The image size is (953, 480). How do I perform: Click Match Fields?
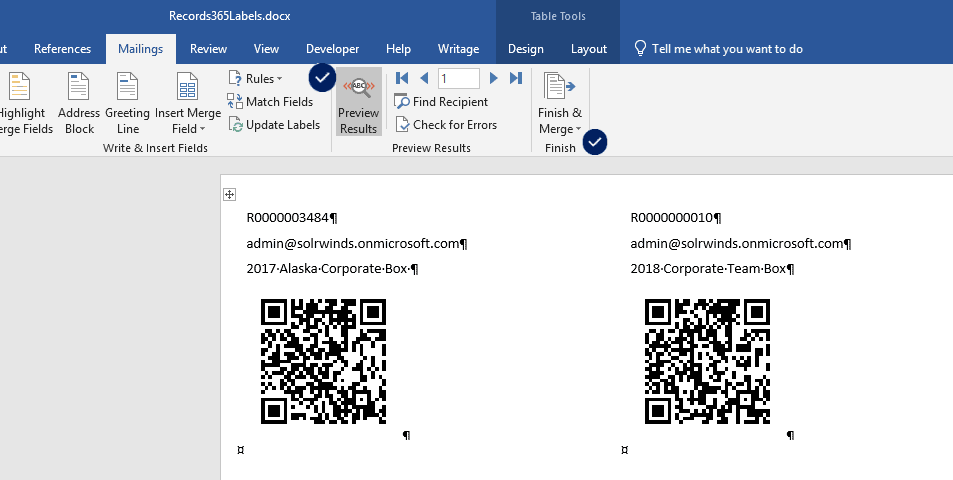pyautogui.click(x=270, y=101)
